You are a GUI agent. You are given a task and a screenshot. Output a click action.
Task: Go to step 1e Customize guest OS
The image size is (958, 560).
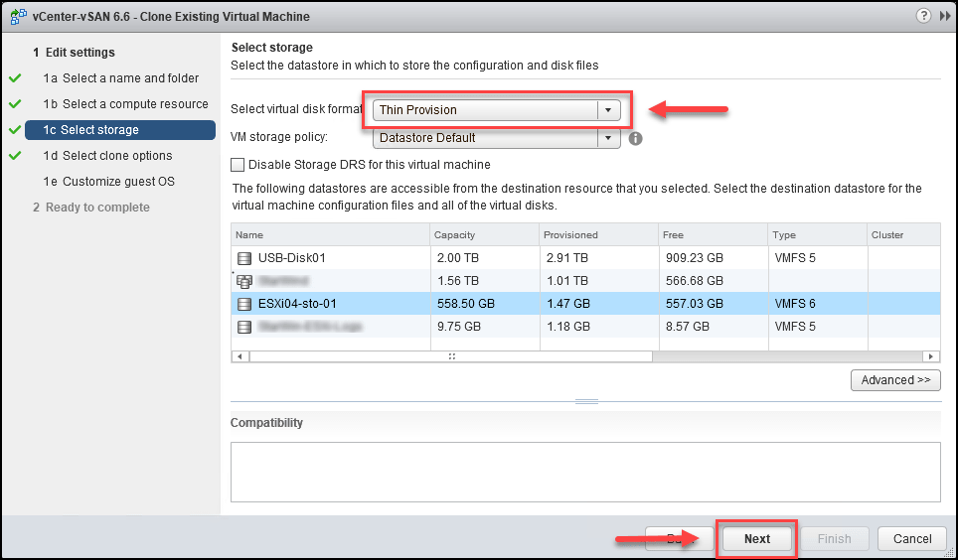108,182
